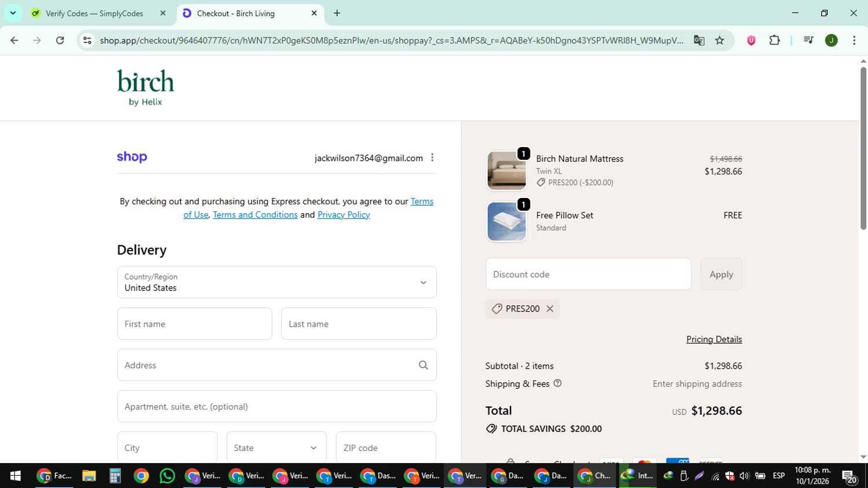The image size is (868, 488).
Task: Open media controls icon
Action: tap(808, 41)
